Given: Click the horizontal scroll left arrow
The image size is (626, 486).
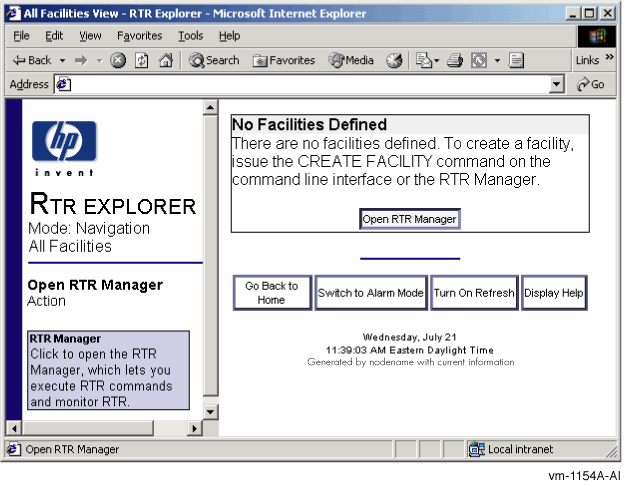Looking at the screenshot, I should (14, 428).
